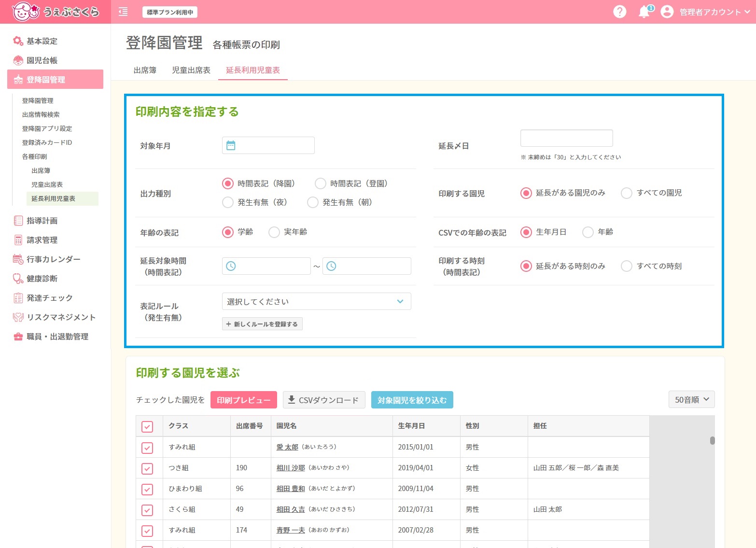Collapse the sidebar with the menu toggle icon
756x548 pixels.
(123, 12)
